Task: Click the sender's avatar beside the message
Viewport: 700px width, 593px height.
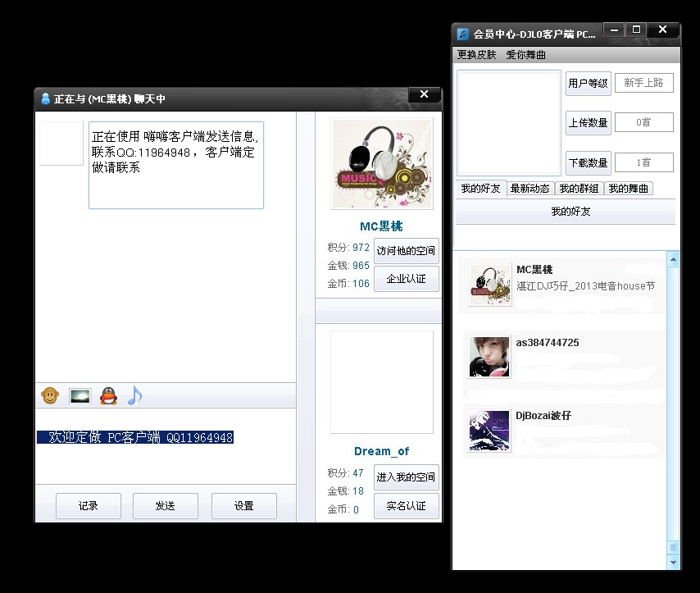Action: pos(61,144)
